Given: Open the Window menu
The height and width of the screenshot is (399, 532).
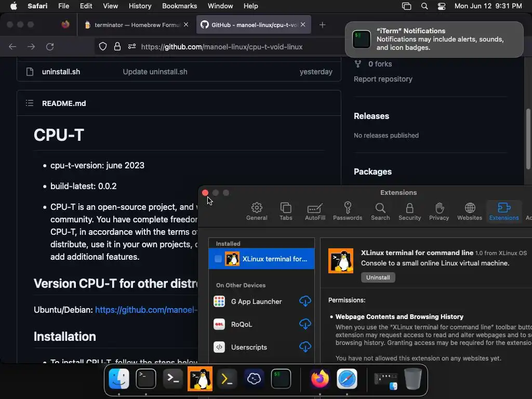Looking at the screenshot, I should pyautogui.click(x=220, y=6).
